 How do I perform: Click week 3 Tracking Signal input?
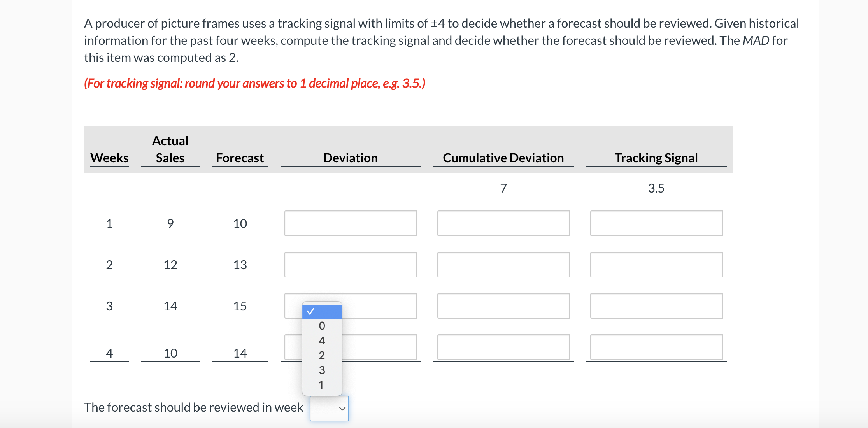pos(656,306)
